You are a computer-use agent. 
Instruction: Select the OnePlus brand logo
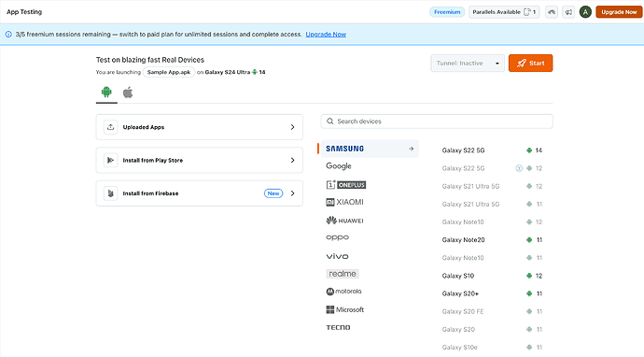coord(346,185)
